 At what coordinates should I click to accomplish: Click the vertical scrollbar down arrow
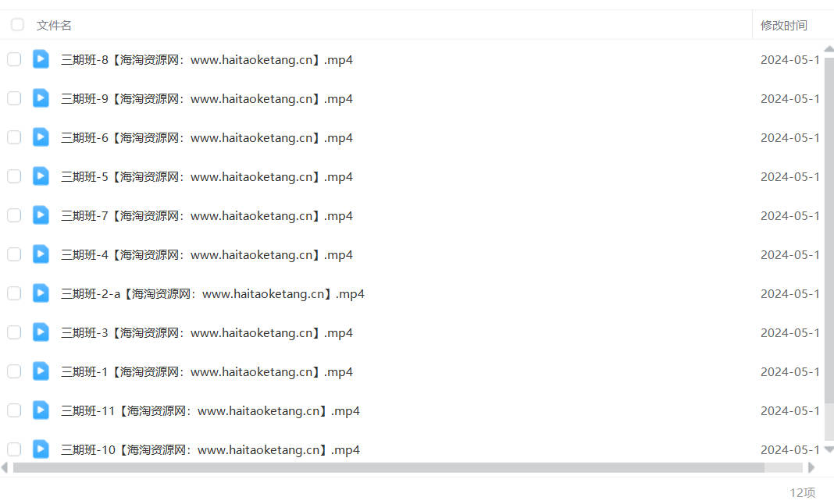point(829,449)
